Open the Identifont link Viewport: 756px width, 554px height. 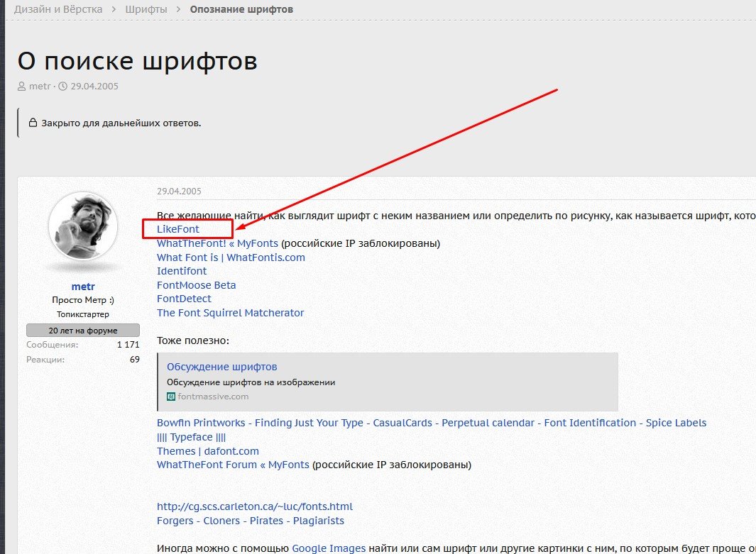coord(181,271)
